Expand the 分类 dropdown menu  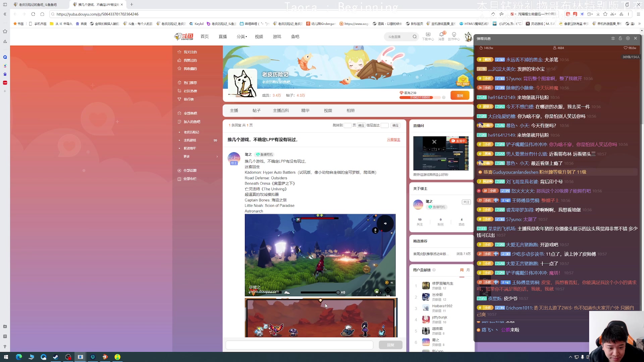click(x=242, y=37)
